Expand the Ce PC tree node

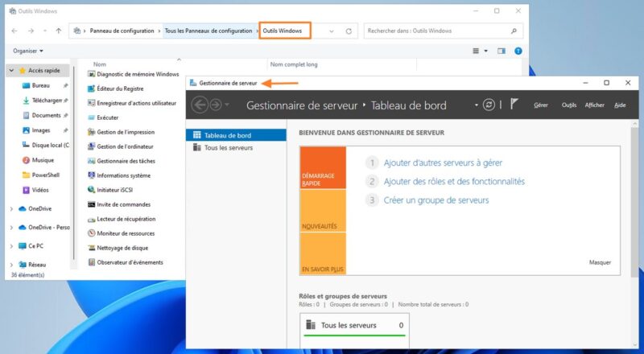point(11,246)
